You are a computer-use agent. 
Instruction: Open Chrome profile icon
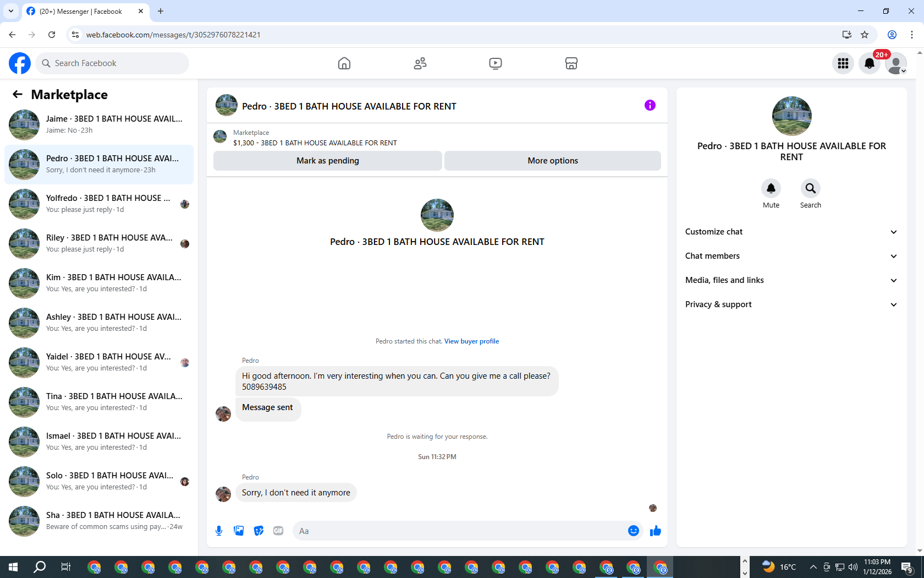pos(892,35)
